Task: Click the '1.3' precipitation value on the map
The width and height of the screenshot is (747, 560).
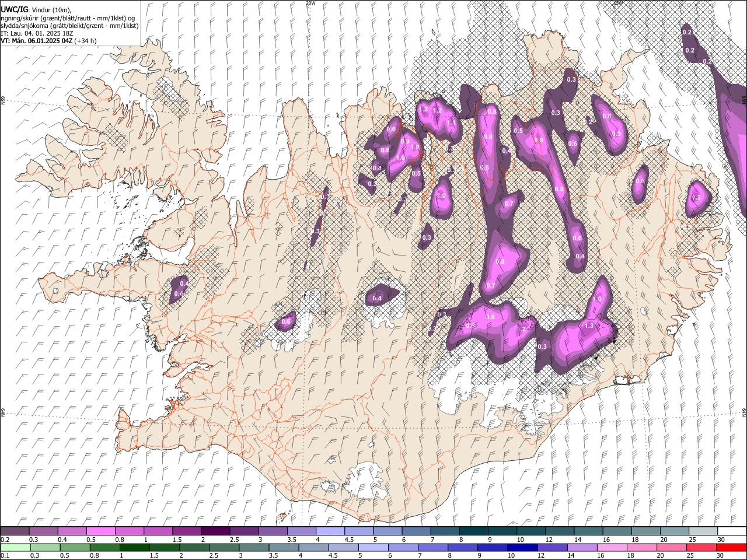Action: tap(589, 326)
